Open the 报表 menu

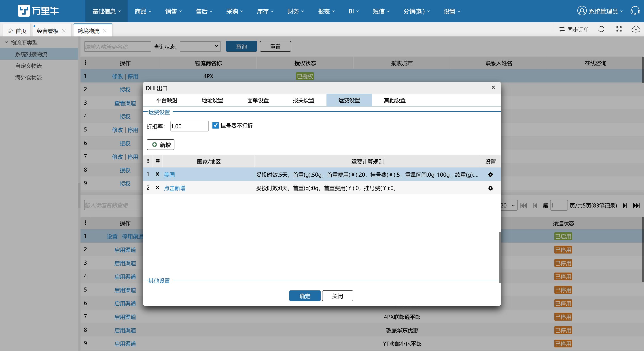(326, 11)
